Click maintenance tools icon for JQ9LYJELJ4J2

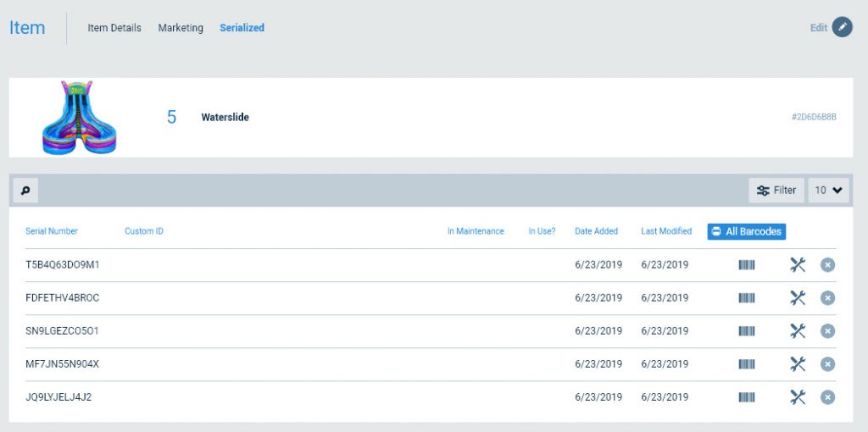[x=797, y=397]
